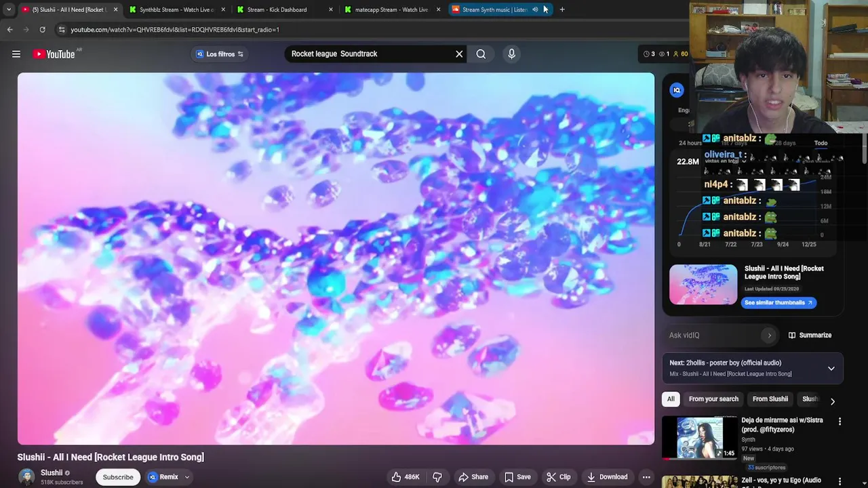Open the 'Deja de mirarme asi w/Sistra' title
Image resolution: width=868 pixels, height=488 pixels.
tap(782, 425)
